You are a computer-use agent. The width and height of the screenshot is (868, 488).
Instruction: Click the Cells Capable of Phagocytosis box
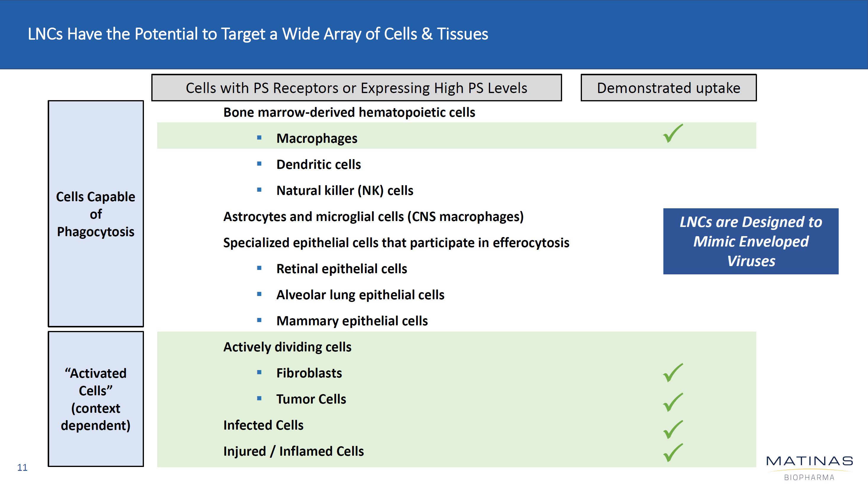[96, 214]
